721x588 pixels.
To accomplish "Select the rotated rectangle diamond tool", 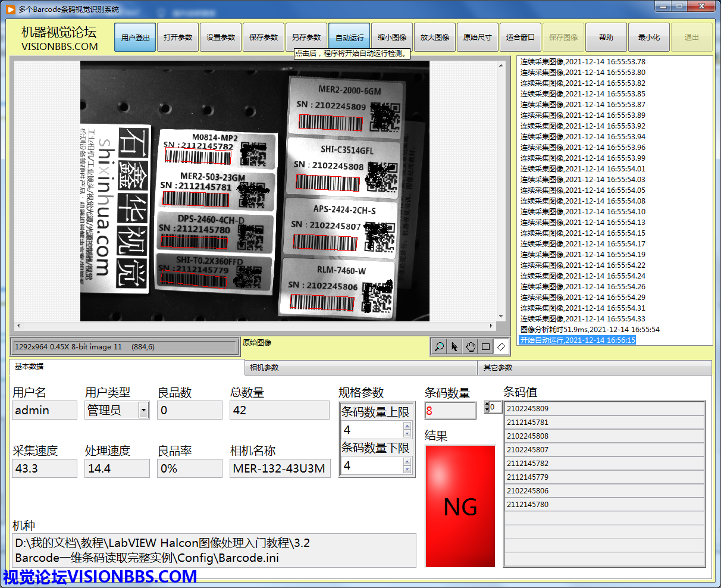I will [x=501, y=346].
